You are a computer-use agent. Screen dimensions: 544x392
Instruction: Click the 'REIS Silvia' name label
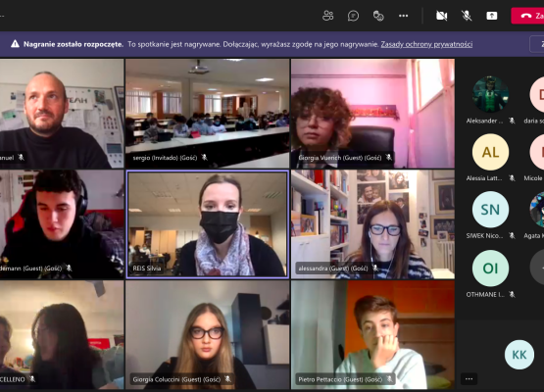click(147, 269)
